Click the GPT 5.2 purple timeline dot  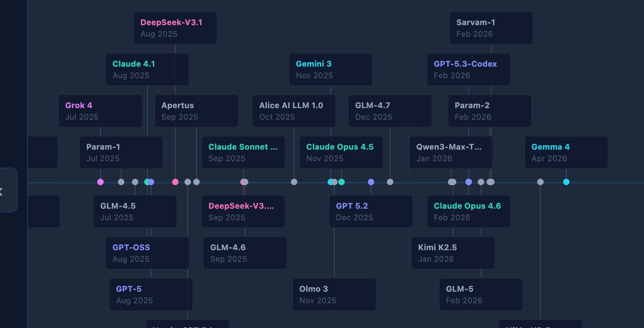(x=371, y=182)
